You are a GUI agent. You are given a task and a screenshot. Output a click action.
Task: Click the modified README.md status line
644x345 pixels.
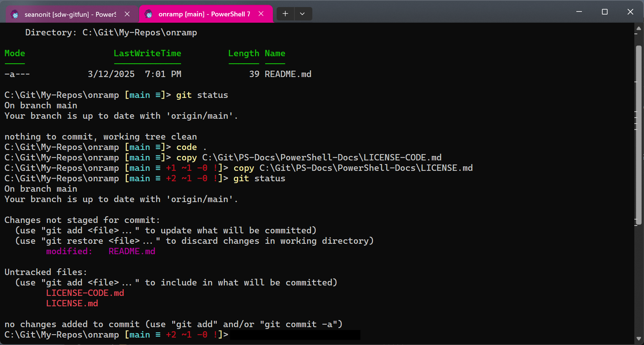(100, 251)
